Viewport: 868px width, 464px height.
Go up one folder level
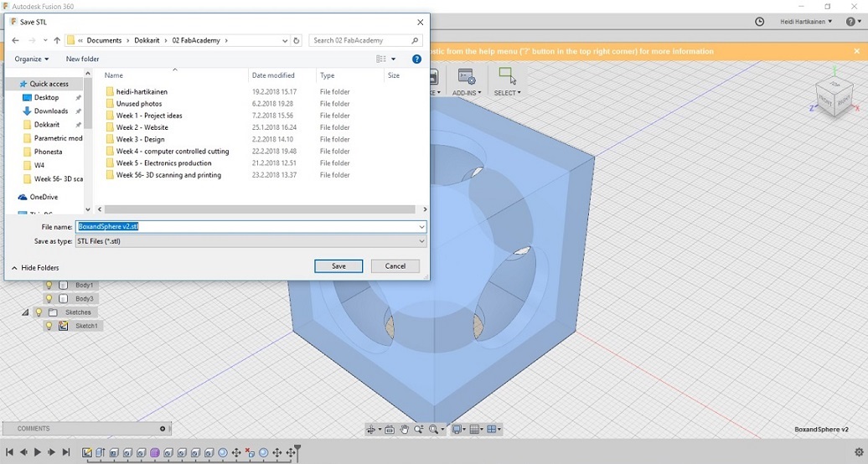point(57,40)
